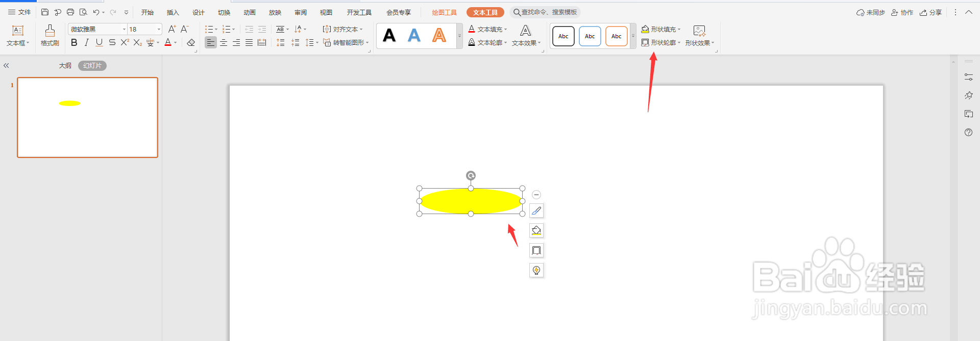Open the vertical three-dot more menu
Image resolution: width=980 pixels, height=341 pixels.
point(955,12)
